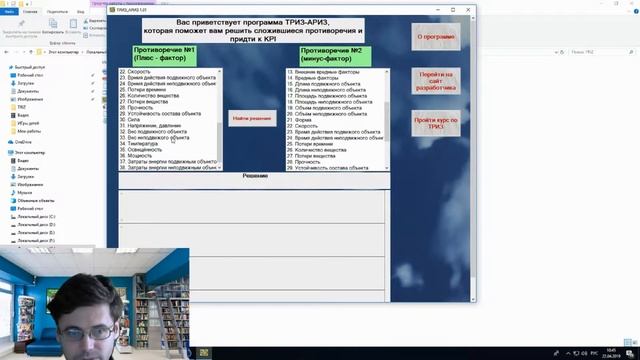This screenshot has height=360, width=640.
Task: Click the Explorer search field 'Поиск: ТРИЗ'
Action: (x=601, y=52)
